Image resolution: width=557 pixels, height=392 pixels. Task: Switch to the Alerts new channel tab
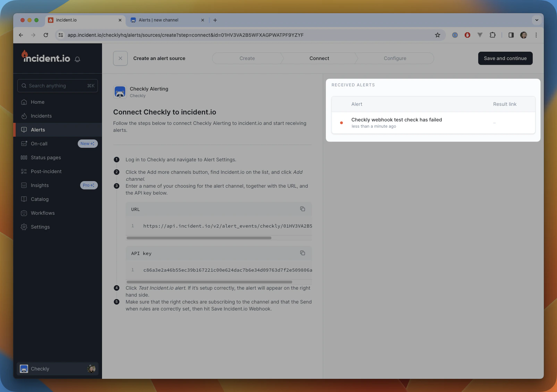coord(159,20)
